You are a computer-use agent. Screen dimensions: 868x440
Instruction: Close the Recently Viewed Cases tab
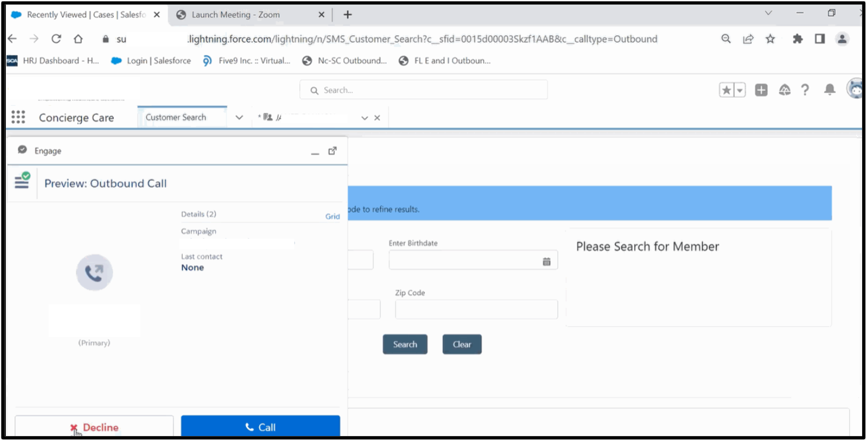tap(157, 15)
